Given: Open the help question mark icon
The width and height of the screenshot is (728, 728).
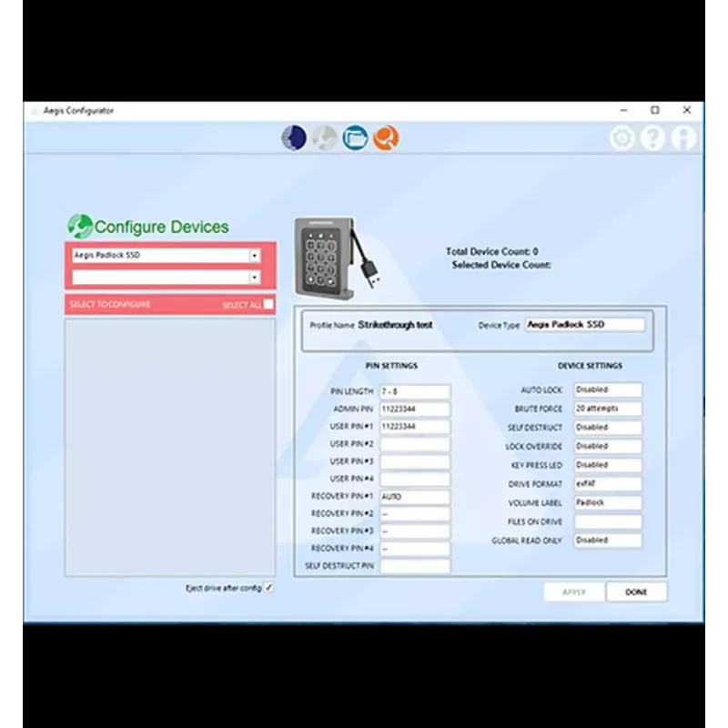Looking at the screenshot, I should (652, 138).
